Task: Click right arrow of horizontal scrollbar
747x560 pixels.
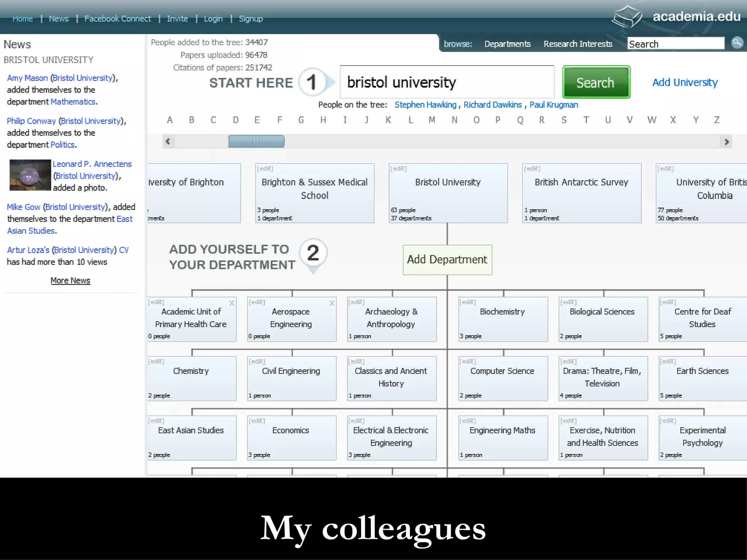Action: click(x=726, y=141)
